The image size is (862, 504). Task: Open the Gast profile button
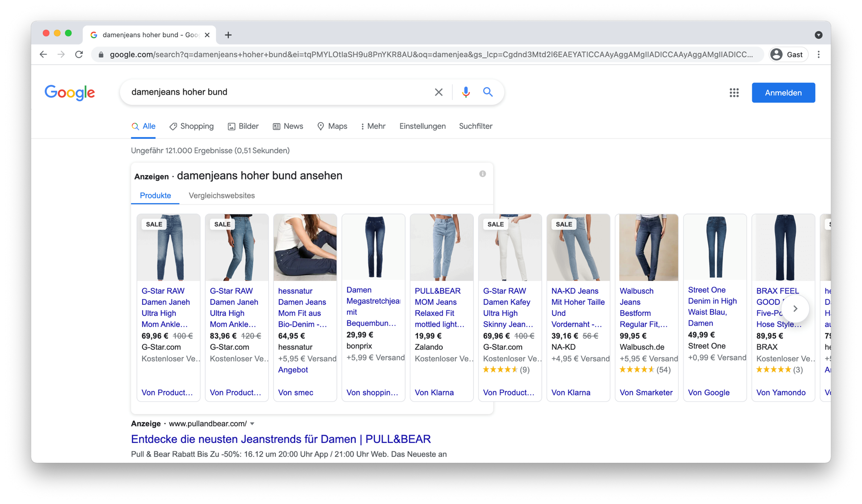[788, 55]
